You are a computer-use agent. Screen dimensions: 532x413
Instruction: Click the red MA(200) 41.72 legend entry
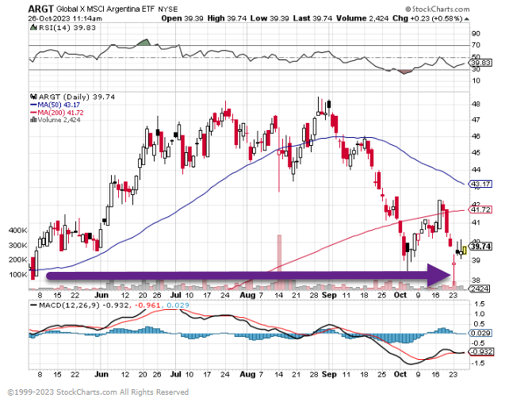[x=56, y=113]
